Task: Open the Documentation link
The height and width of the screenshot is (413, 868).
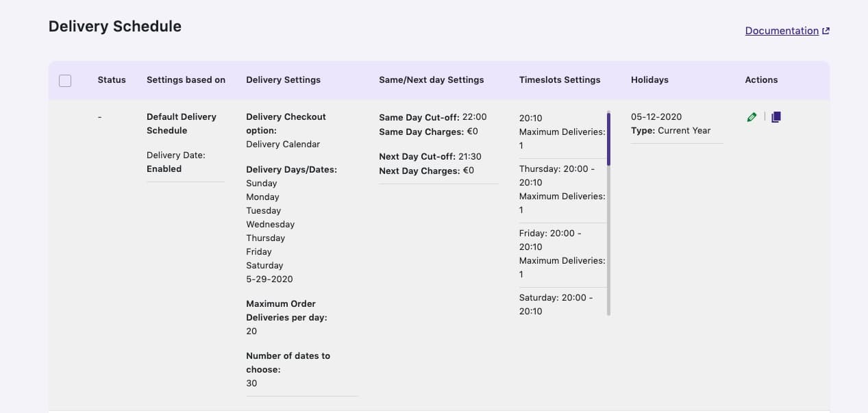Action: 782,31
